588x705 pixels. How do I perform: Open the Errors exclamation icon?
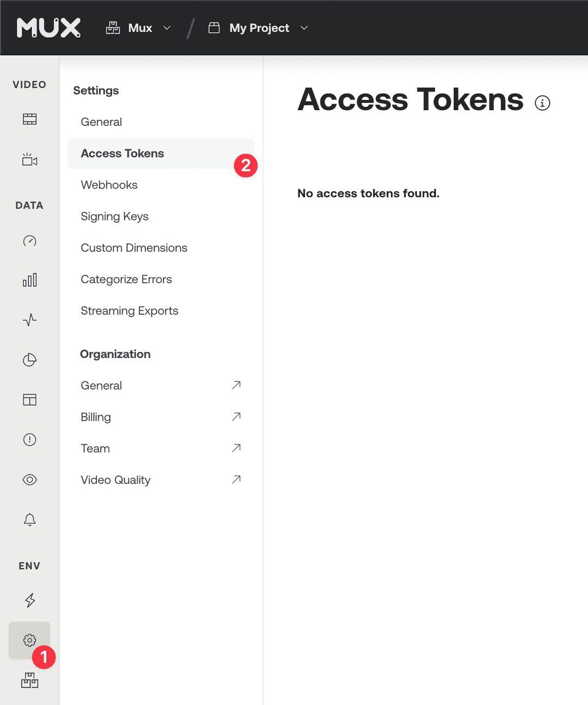tap(29, 439)
